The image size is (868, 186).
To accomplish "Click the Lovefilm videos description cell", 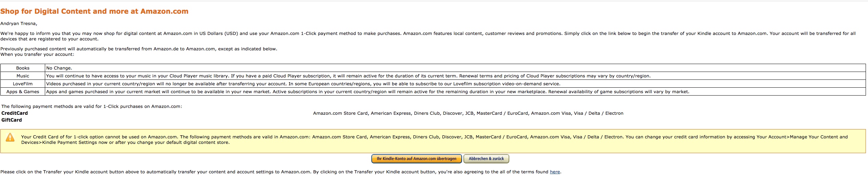I will 455,84.
